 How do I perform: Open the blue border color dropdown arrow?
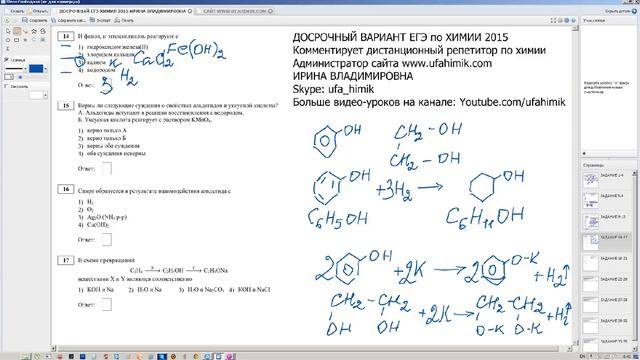pos(45,69)
